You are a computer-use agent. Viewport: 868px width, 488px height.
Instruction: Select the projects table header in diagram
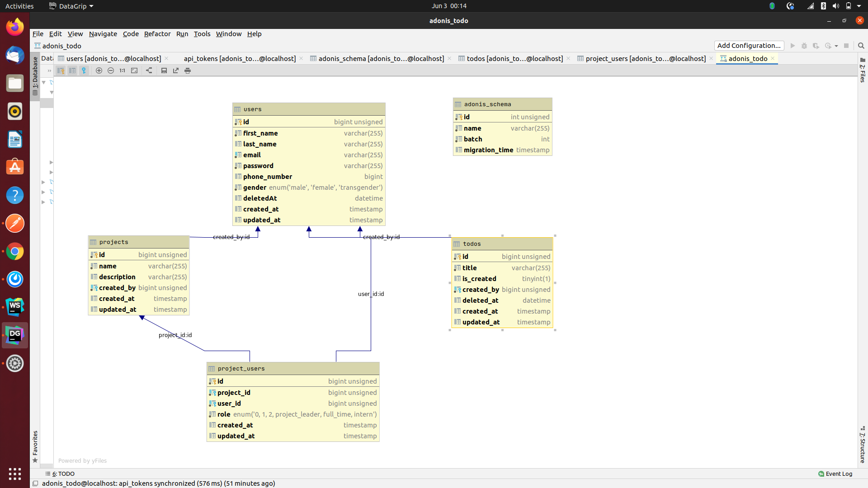pos(138,242)
